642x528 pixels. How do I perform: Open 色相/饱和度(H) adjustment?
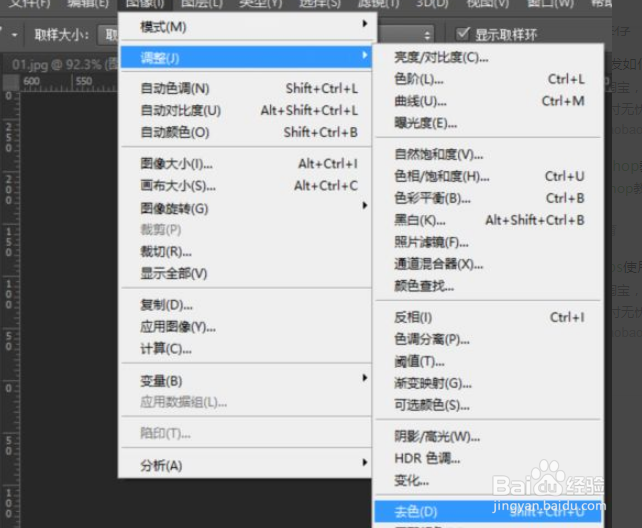pos(489,176)
